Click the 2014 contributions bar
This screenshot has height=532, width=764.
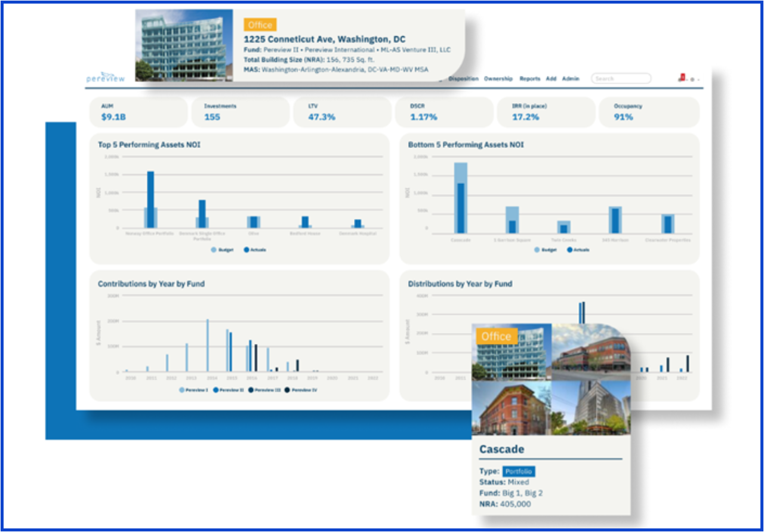(x=208, y=345)
